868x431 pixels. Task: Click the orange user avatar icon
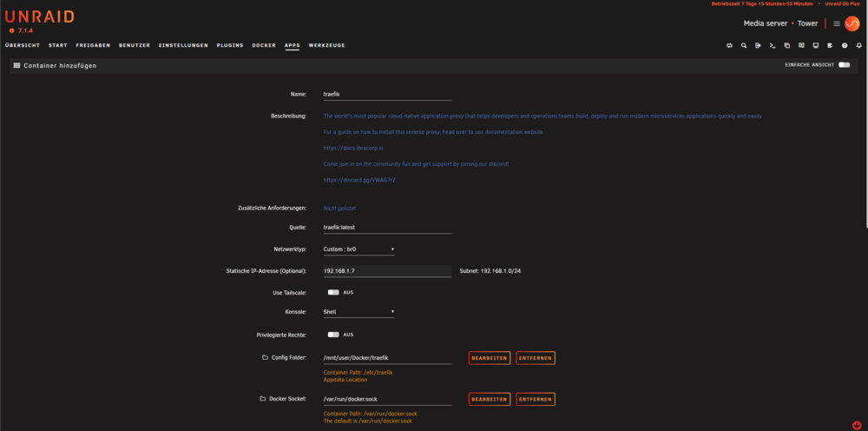tap(852, 23)
